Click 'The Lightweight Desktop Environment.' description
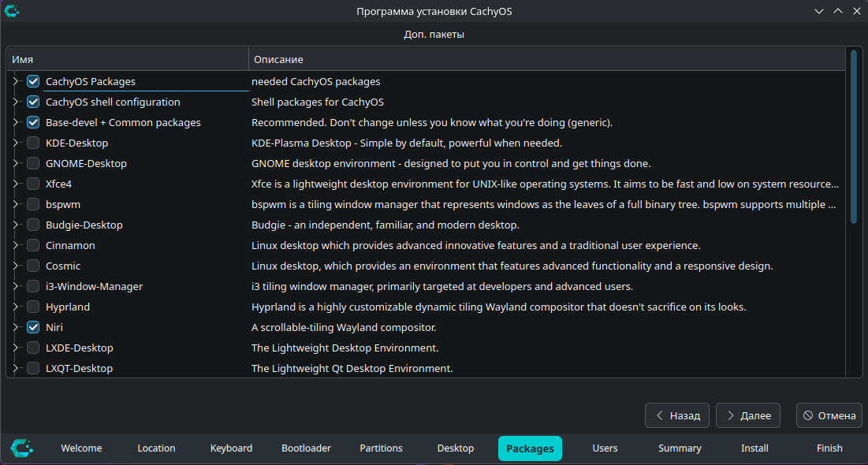 pyautogui.click(x=345, y=348)
